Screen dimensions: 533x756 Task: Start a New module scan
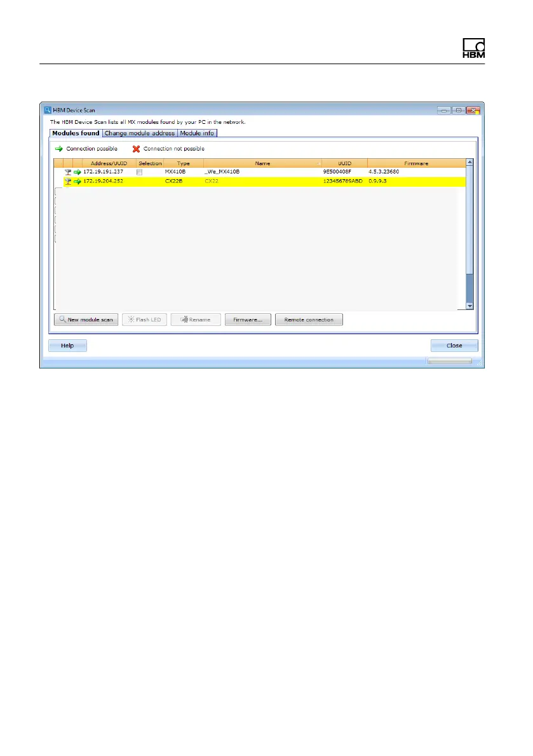[86, 320]
